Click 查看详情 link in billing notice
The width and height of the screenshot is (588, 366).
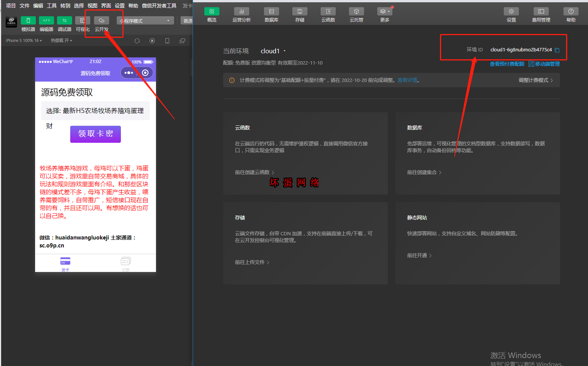(407, 80)
